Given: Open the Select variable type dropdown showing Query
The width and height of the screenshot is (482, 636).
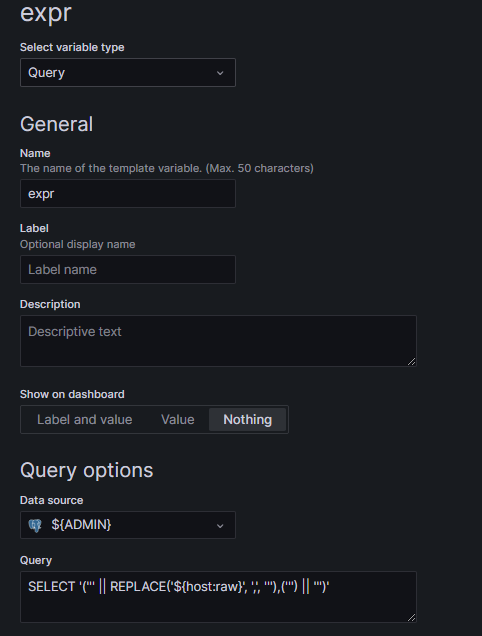Looking at the screenshot, I should click(128, 73).
